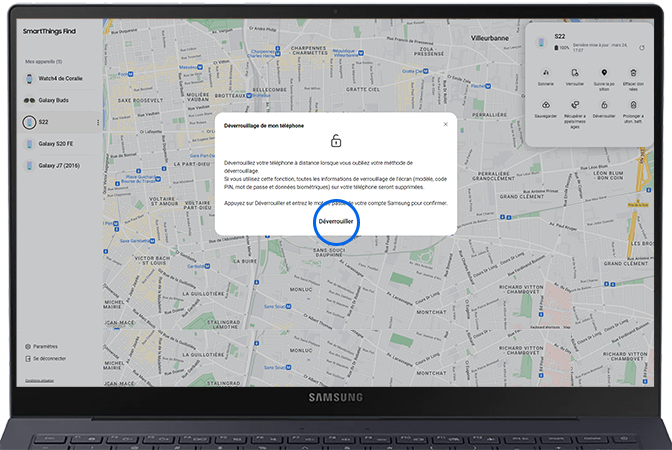Click the Déverrouiller icon in the S22 panel

(x=604, y=105)
